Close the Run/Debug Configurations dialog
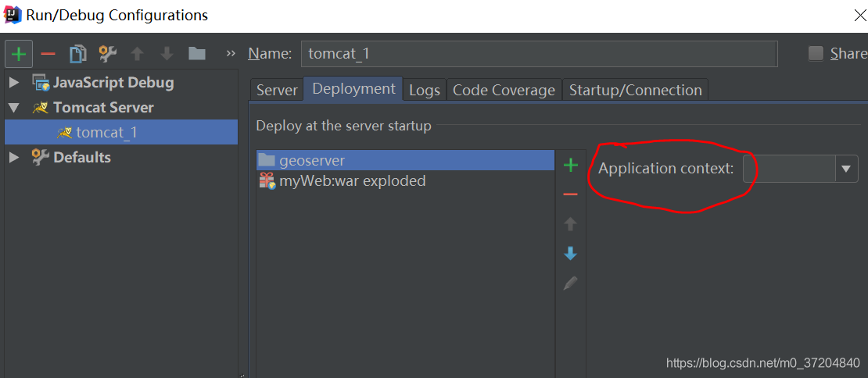This screenshot has width=868, height=378. (x=859, y=16)
